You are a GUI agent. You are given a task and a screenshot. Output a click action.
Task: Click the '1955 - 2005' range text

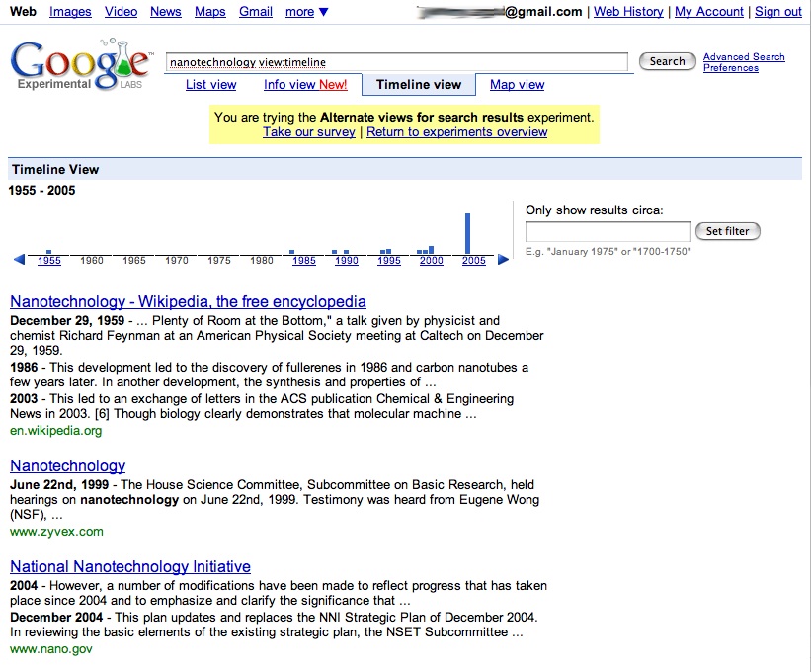click(41, 191)
